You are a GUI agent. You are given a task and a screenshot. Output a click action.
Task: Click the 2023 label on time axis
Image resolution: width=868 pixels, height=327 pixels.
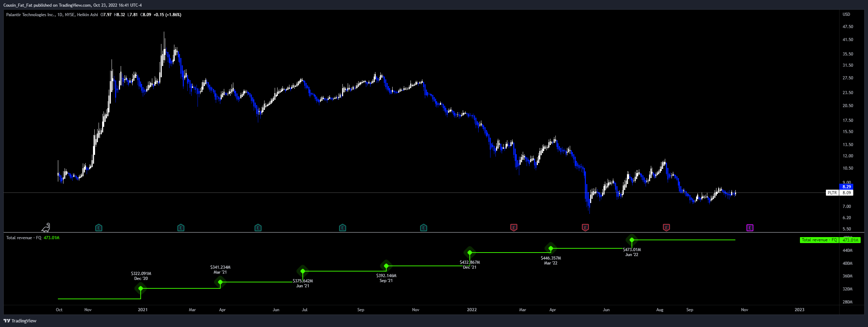[800, 310]
